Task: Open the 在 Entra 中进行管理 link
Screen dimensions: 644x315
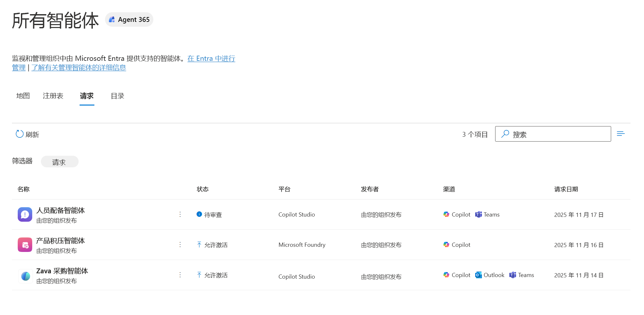Action: (x=211, y=59)
